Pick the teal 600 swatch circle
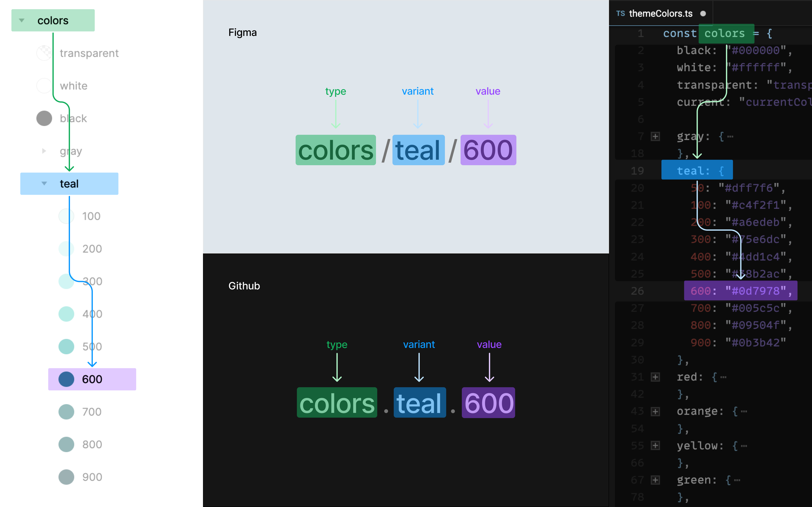Image resolution: width=812 pixels, height=507 pixels. click(x=66, y=379)
